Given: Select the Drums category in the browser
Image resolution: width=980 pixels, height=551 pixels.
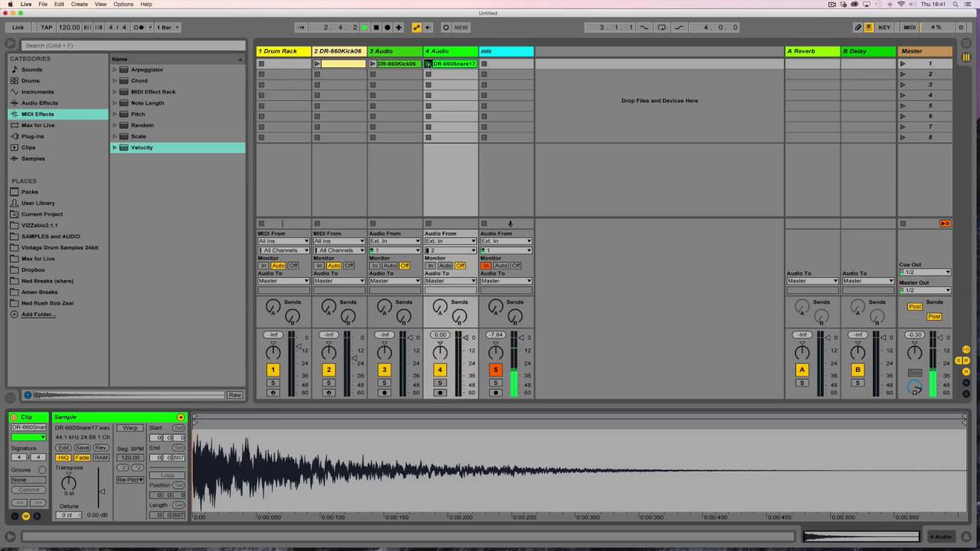Looking at the screenshot, I should pyautogui.click(x=31, y=80).
